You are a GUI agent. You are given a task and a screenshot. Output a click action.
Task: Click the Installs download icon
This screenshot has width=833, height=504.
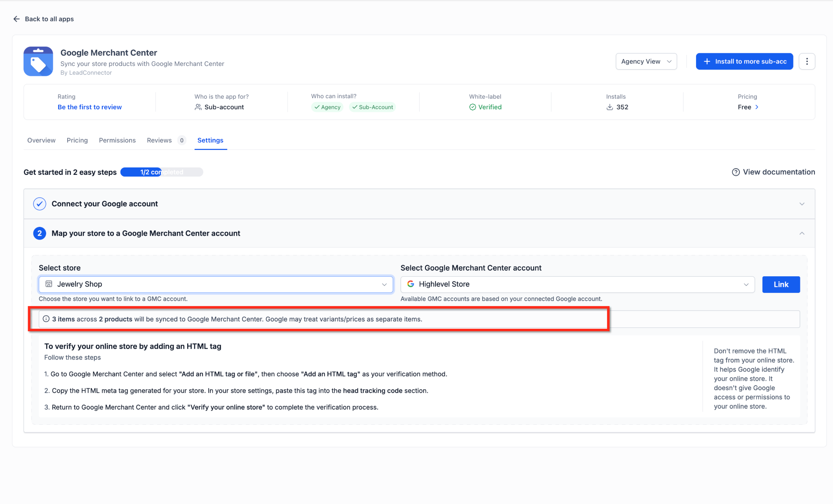click(x=609, y=107)
